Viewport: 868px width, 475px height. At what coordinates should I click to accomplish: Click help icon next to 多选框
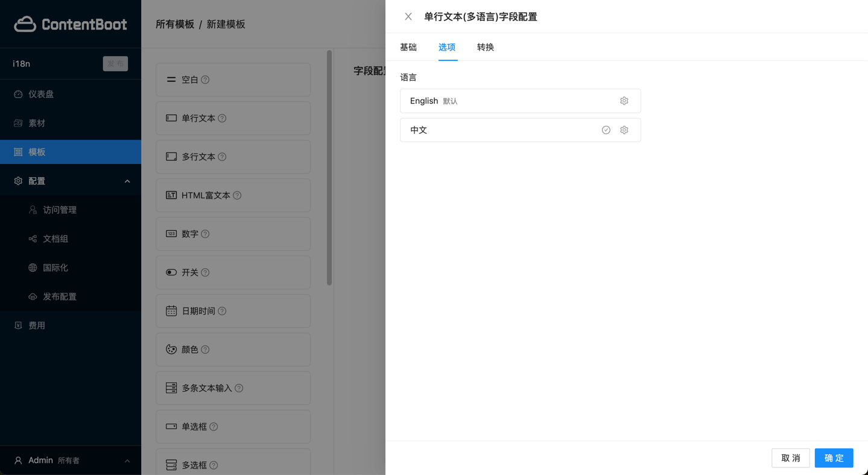214,465
